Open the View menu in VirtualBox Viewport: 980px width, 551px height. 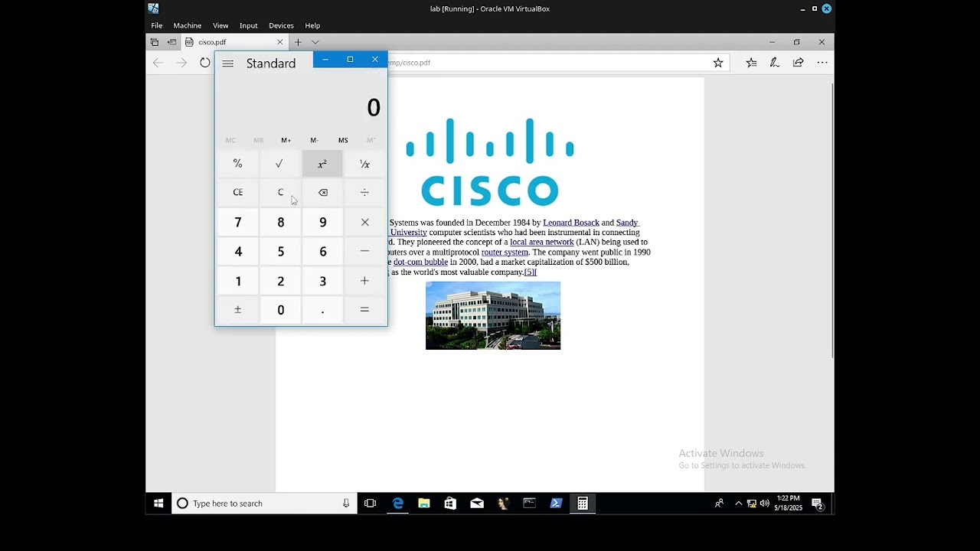(x=220, y=25)
